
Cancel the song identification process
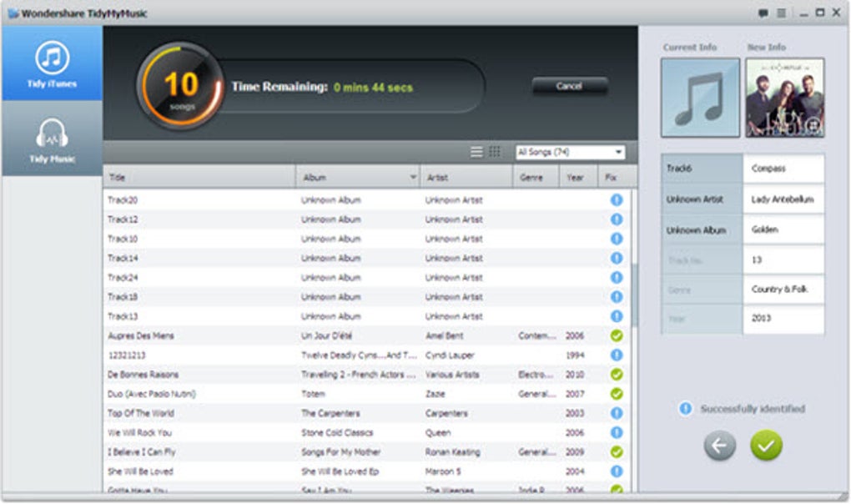click(569, 86)
